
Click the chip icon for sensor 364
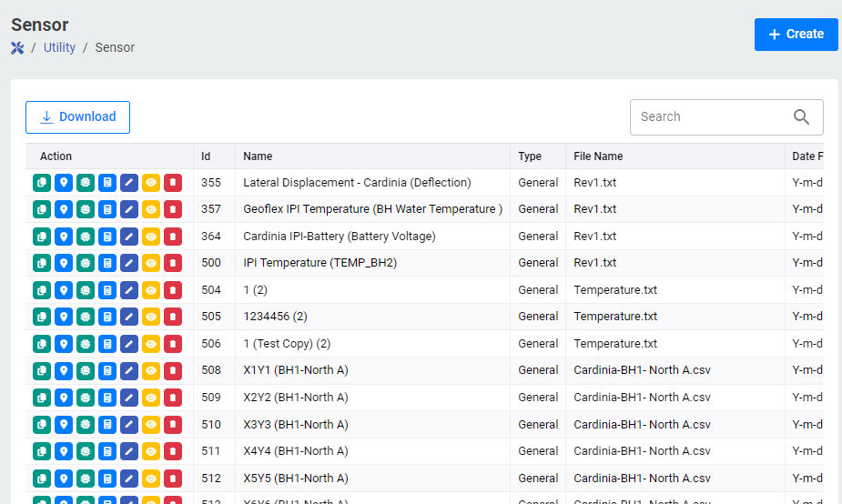tap(86, 237)
